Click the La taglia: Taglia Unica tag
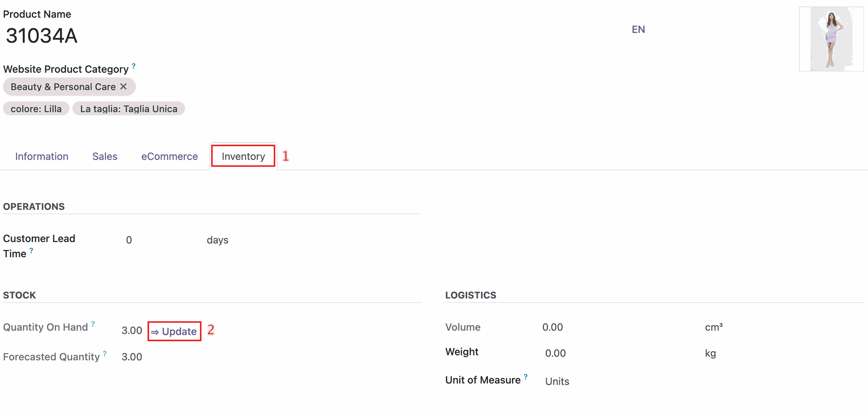868x411 pixels. (128, 109)
